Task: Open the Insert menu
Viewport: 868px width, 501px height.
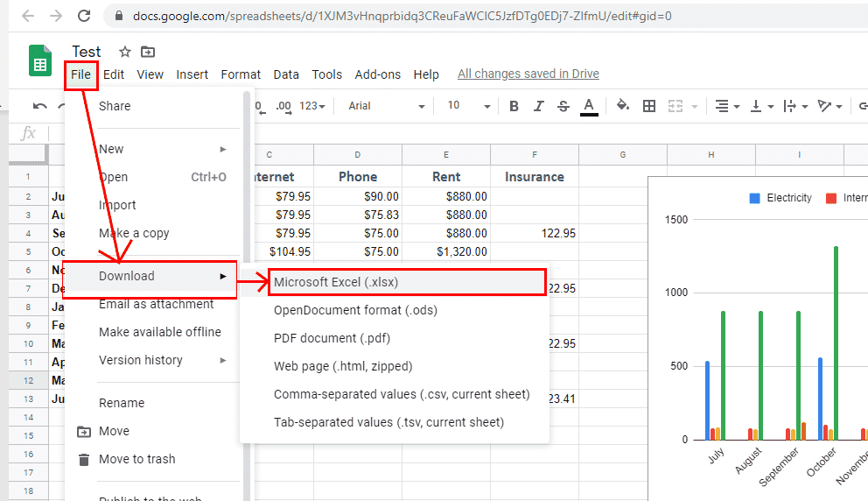Action: pos(192,74)
